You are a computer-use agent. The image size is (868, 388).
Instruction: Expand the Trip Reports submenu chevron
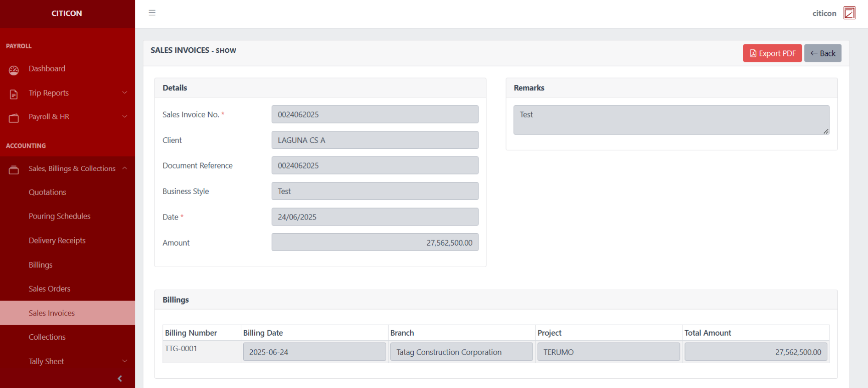[125, 93]
